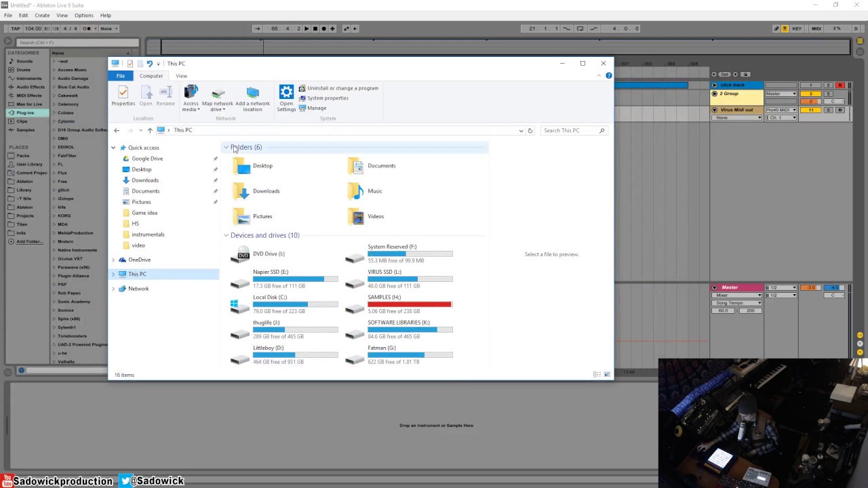
Task: Click the Properties ribbon icon
Action: pos(123,96)
